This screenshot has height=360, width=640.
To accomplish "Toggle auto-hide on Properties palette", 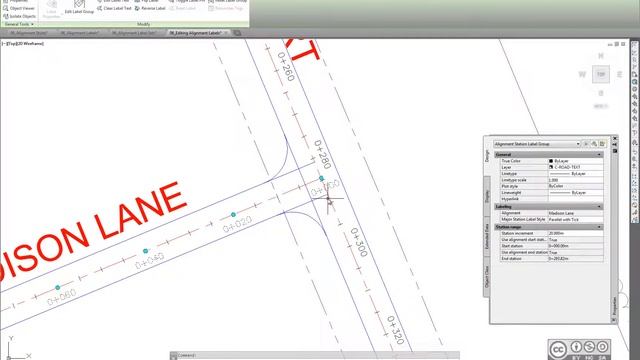I will [615, 145].
